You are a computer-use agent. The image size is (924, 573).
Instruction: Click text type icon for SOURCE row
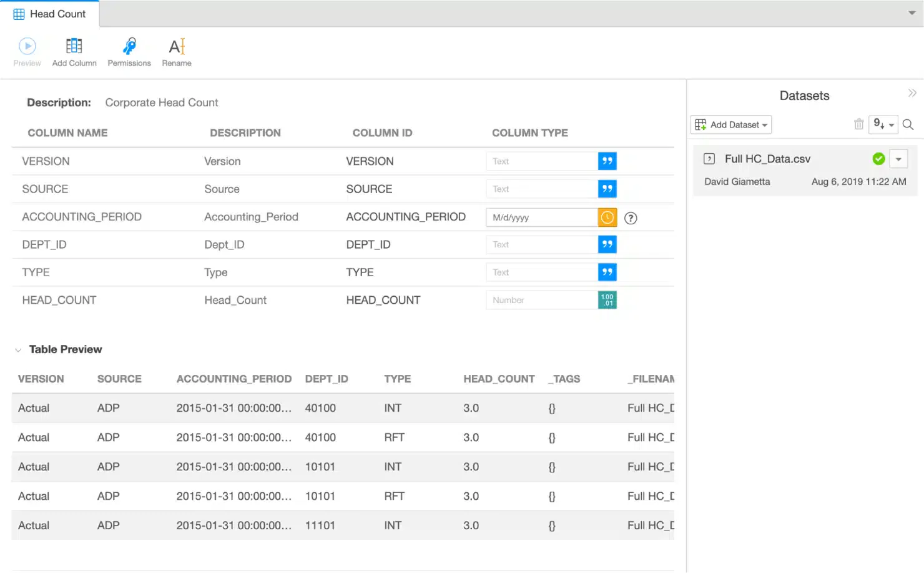click(x=607, y=189)
